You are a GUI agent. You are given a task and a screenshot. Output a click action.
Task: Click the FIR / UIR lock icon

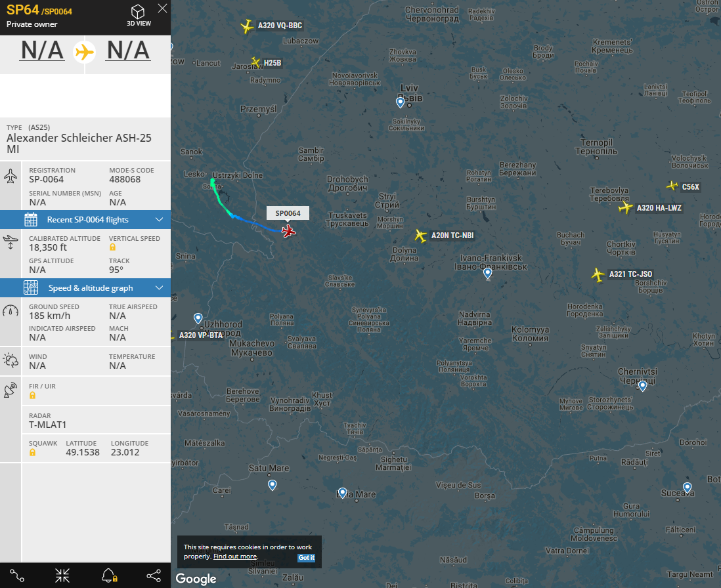click(x=33, y=396)
